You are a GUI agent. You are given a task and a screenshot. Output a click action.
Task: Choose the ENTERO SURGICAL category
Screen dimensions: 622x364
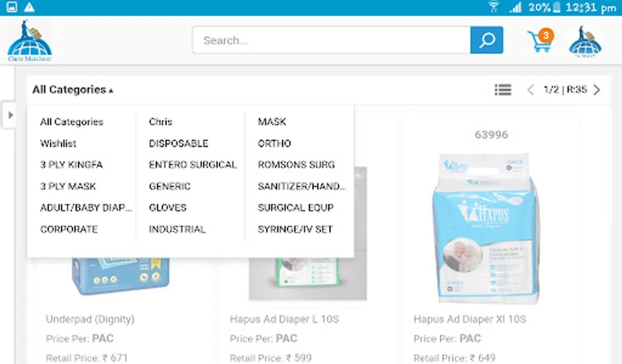(193, 165)
